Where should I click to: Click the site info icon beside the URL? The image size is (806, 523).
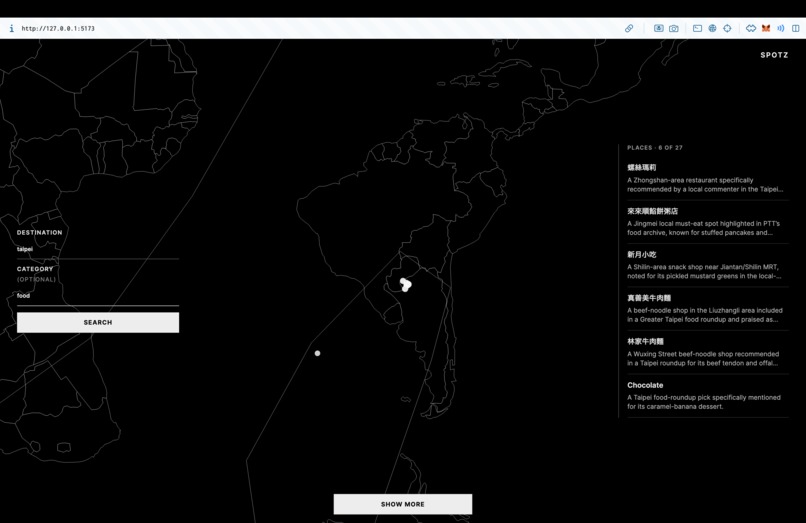[11, 28]
